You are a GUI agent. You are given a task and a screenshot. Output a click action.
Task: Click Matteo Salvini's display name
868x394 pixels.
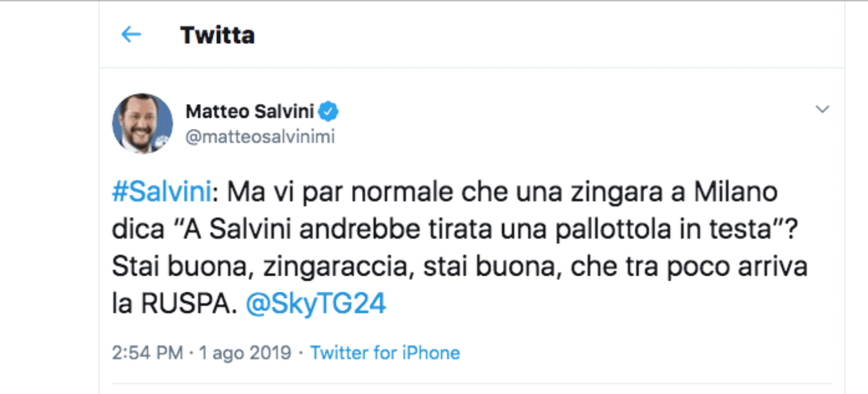click(249, 110)
